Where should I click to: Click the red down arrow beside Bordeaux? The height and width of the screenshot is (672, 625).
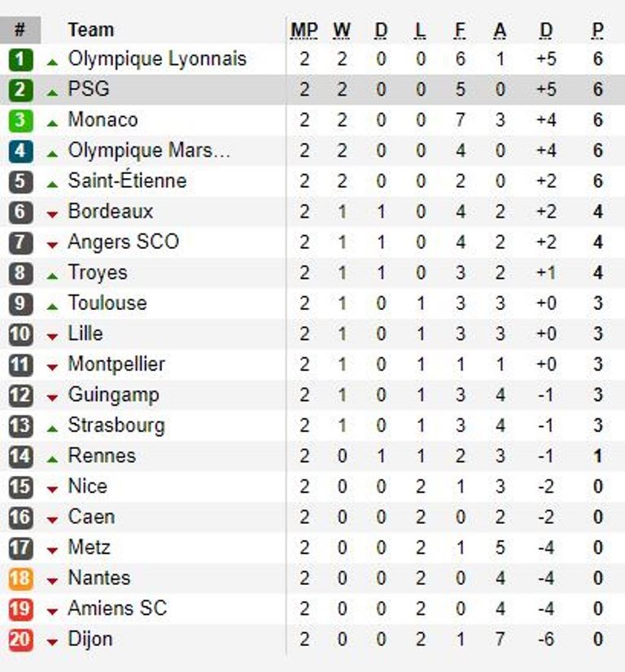(52, 214)
